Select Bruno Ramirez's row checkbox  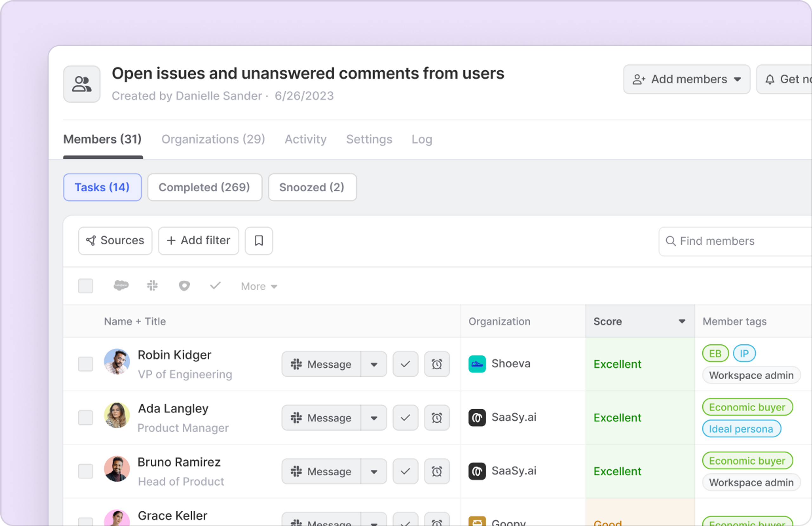pyautogui.click(x=85, y=471)
